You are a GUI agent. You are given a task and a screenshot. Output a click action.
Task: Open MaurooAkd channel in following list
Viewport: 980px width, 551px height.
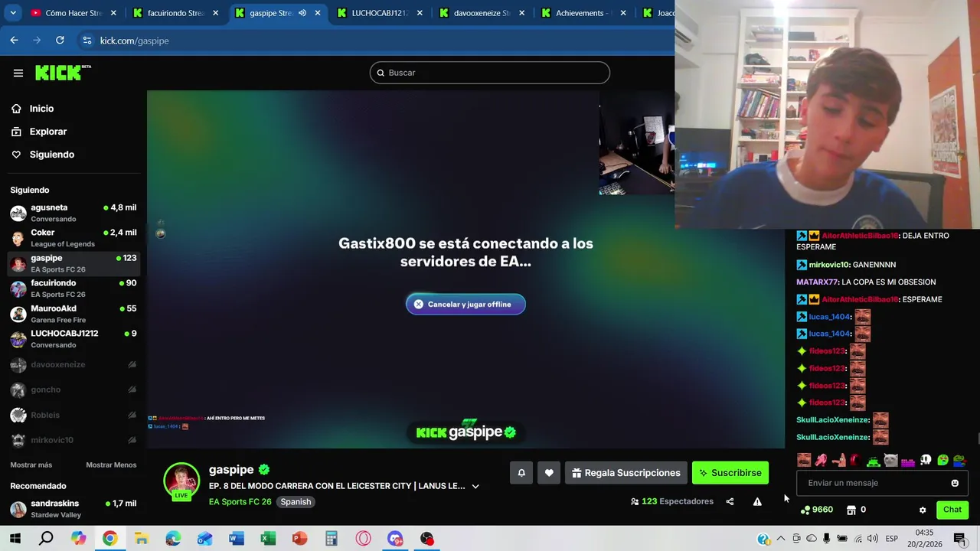[x=73, y=314]
